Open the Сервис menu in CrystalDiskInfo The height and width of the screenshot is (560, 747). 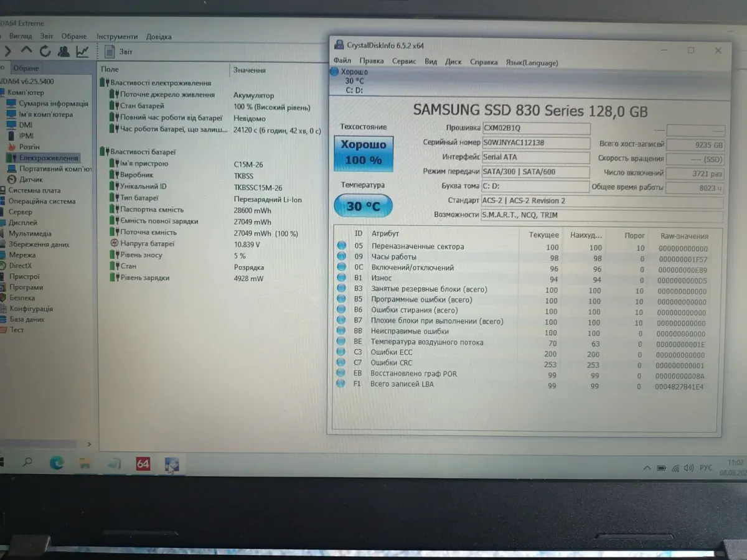point(404,62)
